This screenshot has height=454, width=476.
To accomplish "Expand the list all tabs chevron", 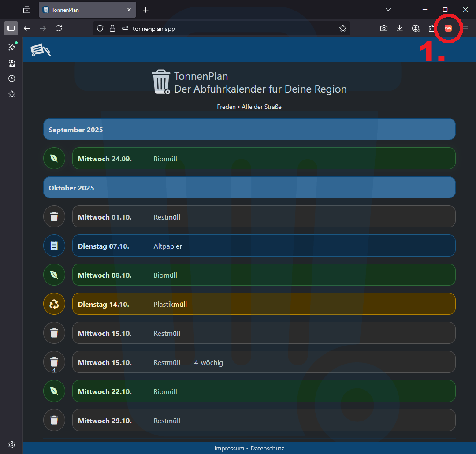I will (388, 10).
